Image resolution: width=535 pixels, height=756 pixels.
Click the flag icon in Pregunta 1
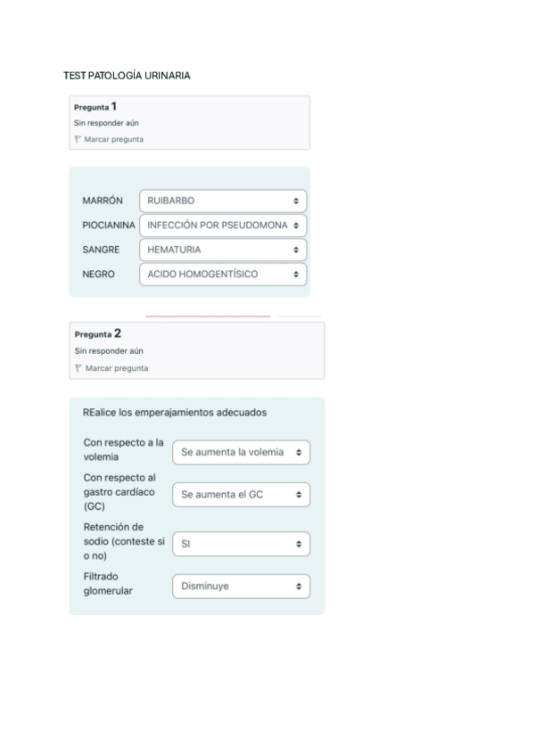click(x=78, y=139)
